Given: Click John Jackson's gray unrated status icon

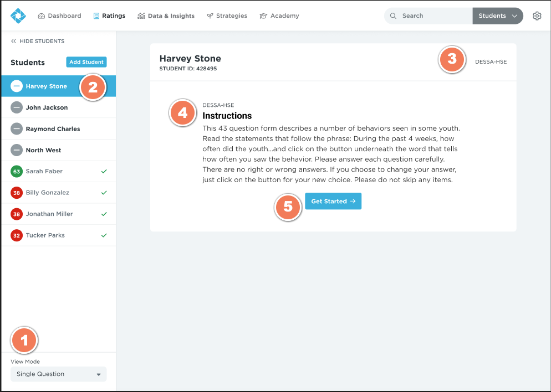Looking at the screenshot, I should [17, 108].
